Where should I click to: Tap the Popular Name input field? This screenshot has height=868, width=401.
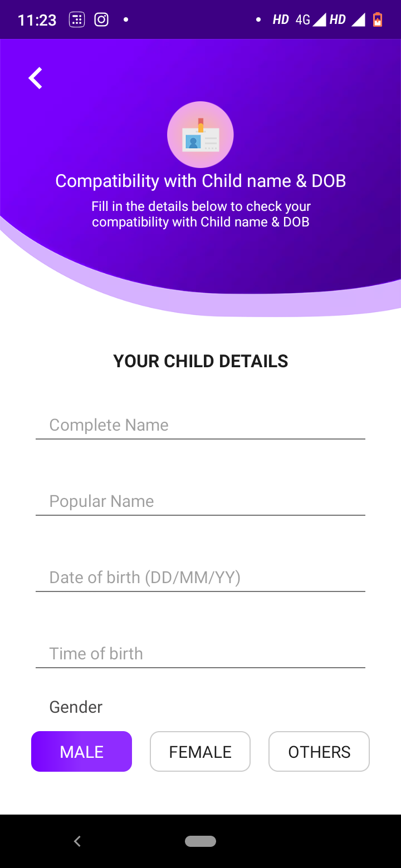click(200, 501)
